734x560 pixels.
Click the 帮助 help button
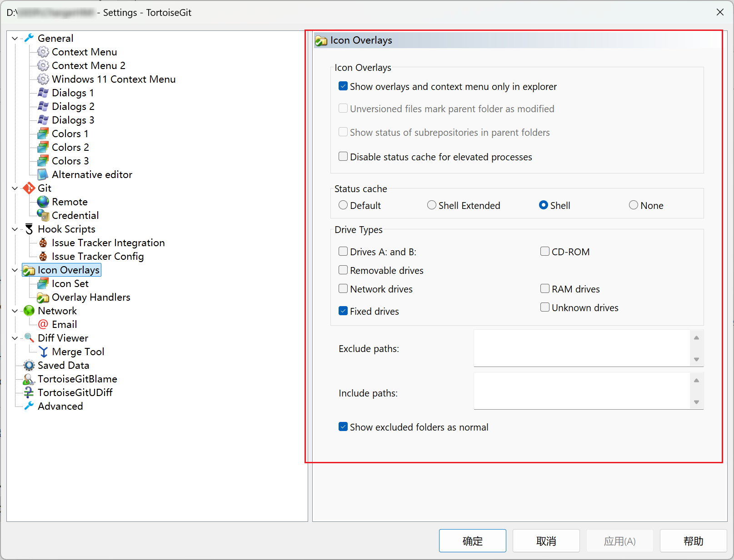click(x=694, y=541)
